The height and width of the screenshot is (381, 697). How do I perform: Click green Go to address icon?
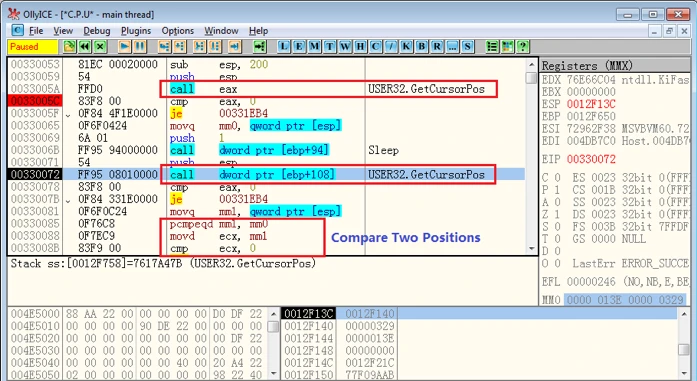(x=260, y=47)
